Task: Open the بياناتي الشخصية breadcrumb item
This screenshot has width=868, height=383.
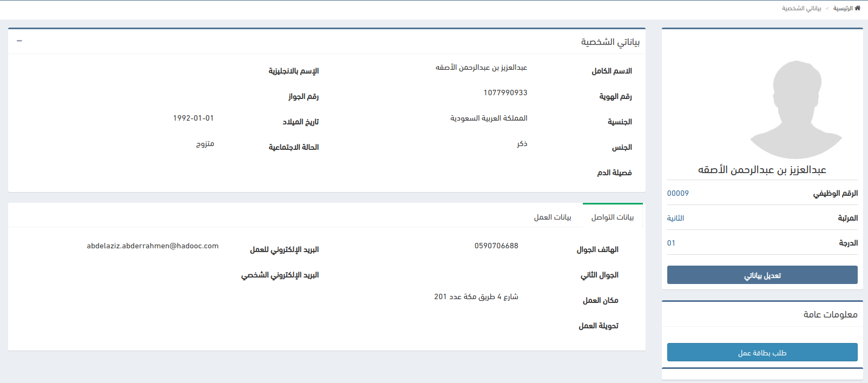Action: (x=801, y=9)
